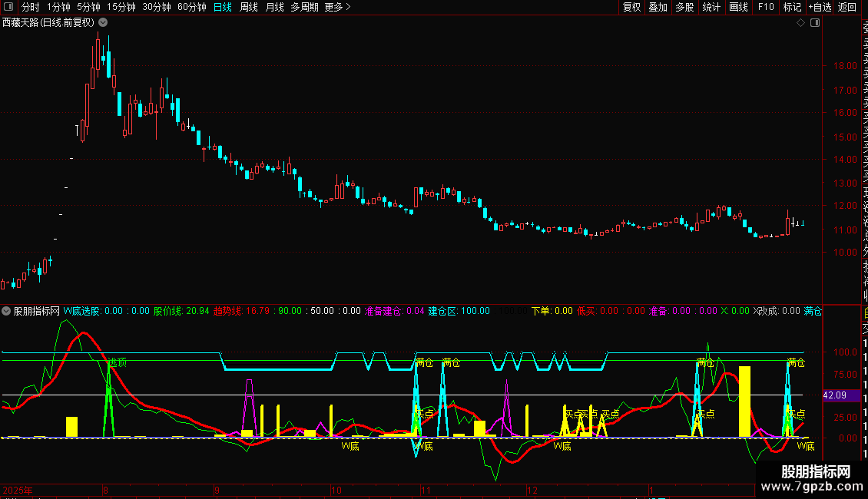Select the 60分钟 period tab
Image resolution: width=868 pixels, height=499 pixels.
(192, 8)
